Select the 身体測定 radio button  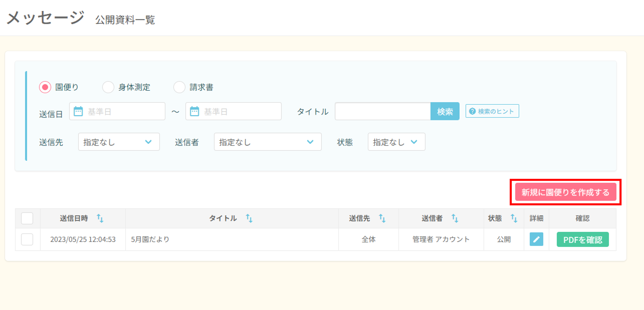[x=108, y=87]
